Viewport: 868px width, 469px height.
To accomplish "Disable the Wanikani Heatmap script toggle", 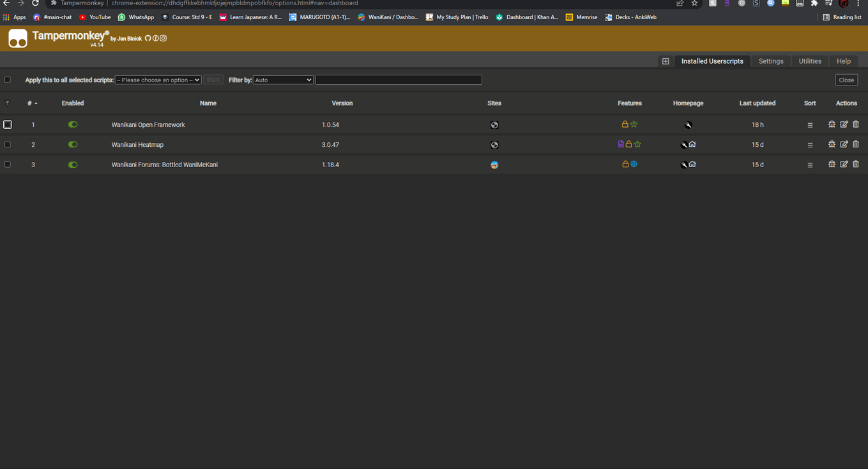I will click(73, 144).
